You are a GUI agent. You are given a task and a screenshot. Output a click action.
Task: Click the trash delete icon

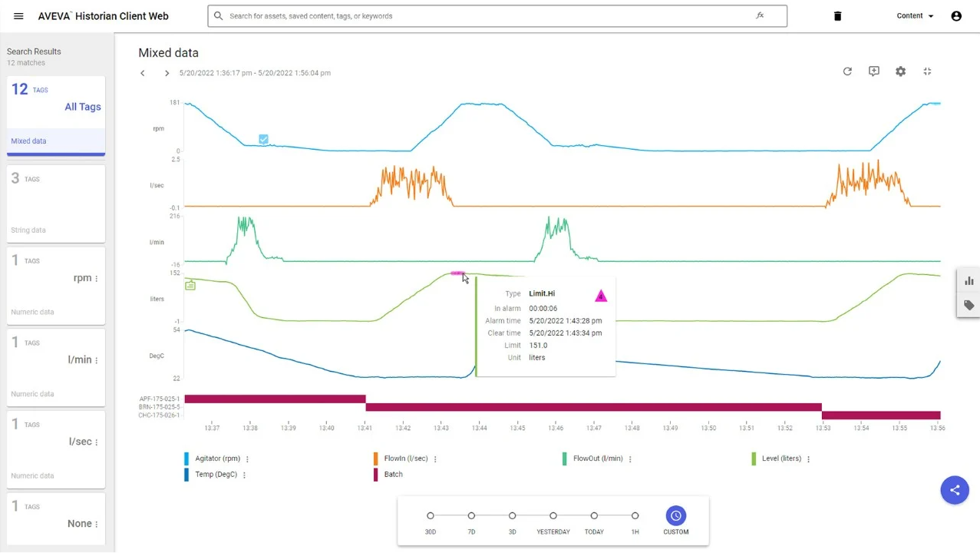coord(837,16)
